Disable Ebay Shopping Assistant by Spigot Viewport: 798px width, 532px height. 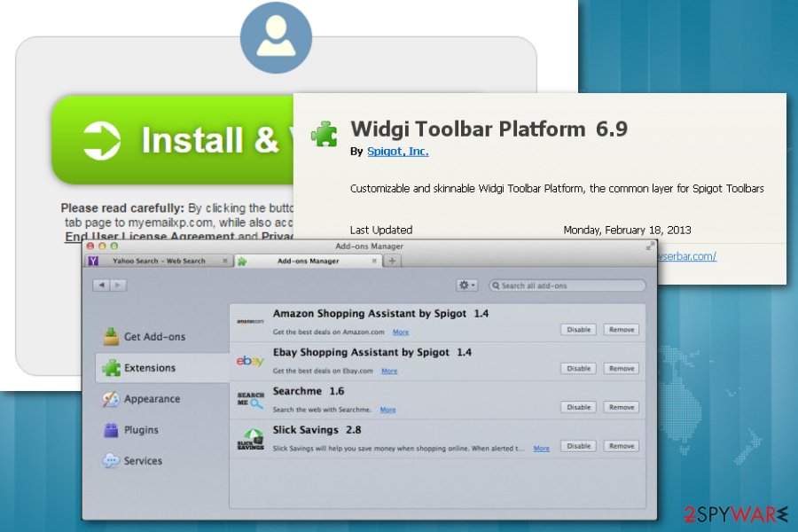click(x=579, y=369)
